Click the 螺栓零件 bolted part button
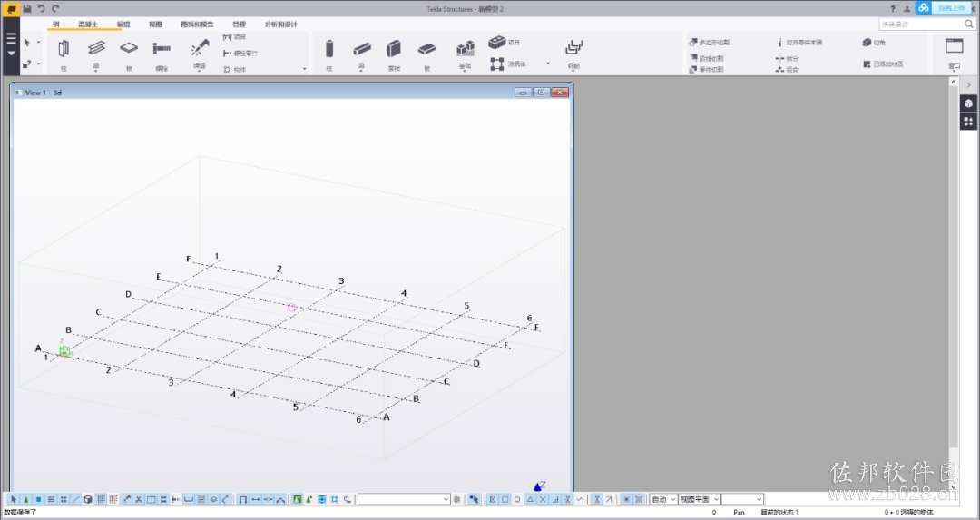The image size is (980, 520). coord(240,54)
